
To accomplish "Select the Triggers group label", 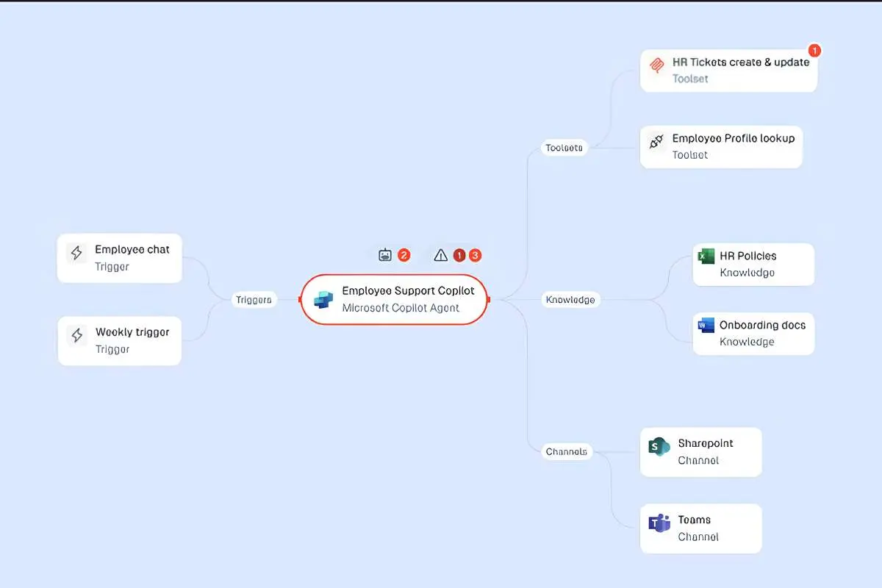I will click(x=254, y=300).
